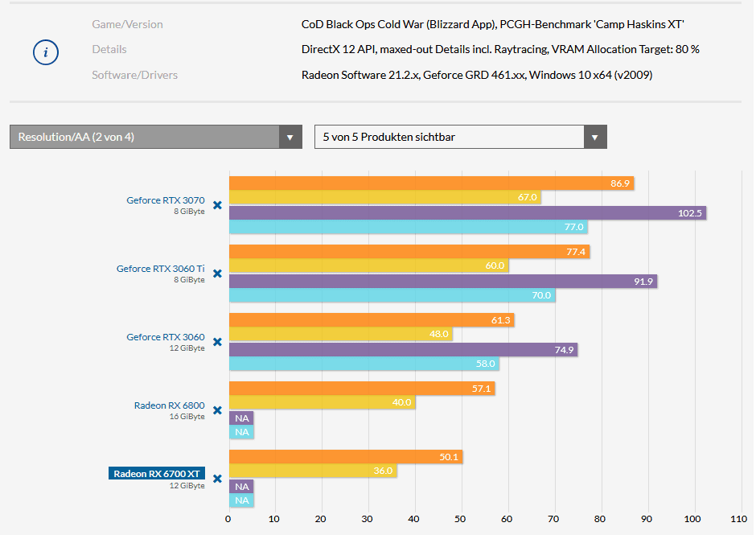This screenshot has width=756, height=535.
Task: Open the Radeon RX 6800 link
Action: tap(169, 405)
